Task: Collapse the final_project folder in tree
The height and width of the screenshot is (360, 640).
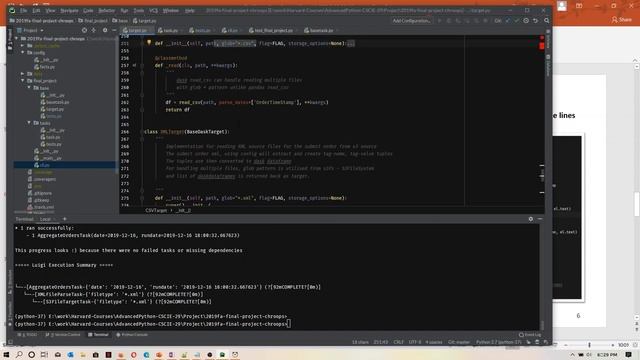Action: (23, 81)
